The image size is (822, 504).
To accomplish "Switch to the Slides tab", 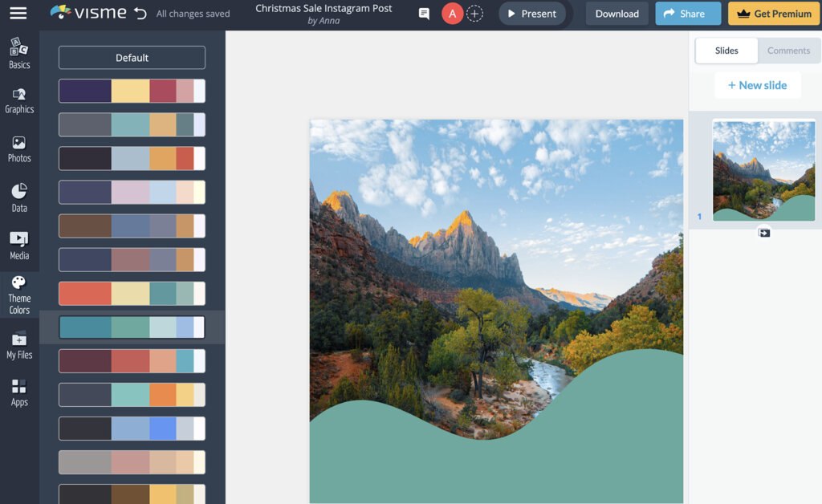I will point(726,50).
